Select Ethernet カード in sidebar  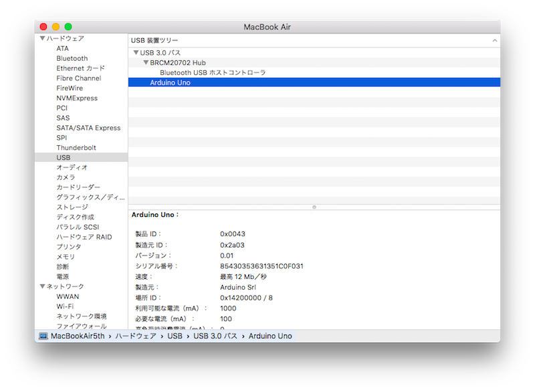click(80, 68)
